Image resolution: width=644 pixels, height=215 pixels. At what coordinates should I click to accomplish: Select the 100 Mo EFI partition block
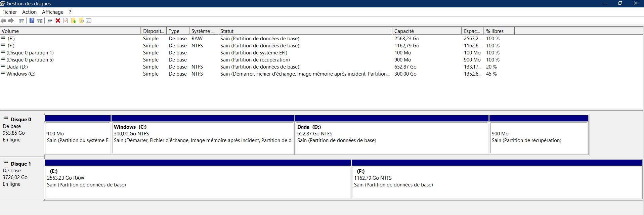coord(78,135)
